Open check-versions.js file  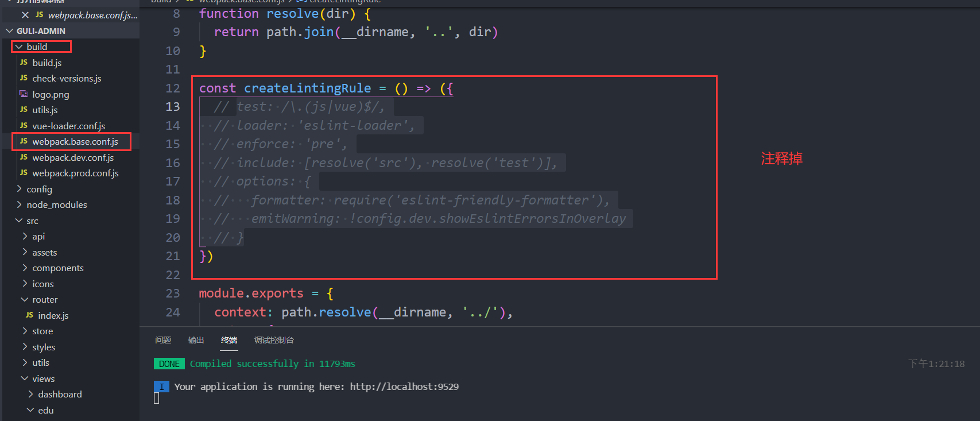67,78
